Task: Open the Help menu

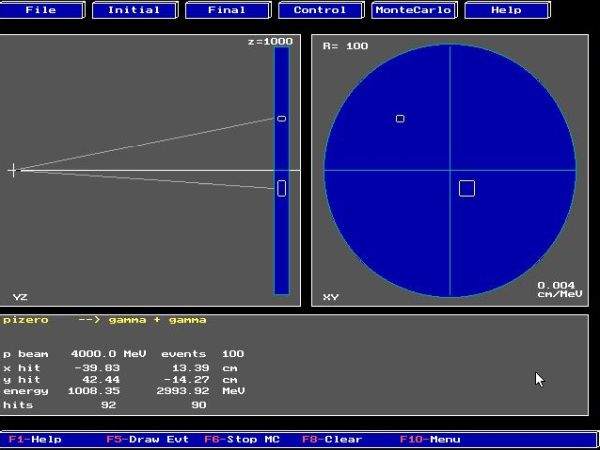Action: [x=507, y=10]
